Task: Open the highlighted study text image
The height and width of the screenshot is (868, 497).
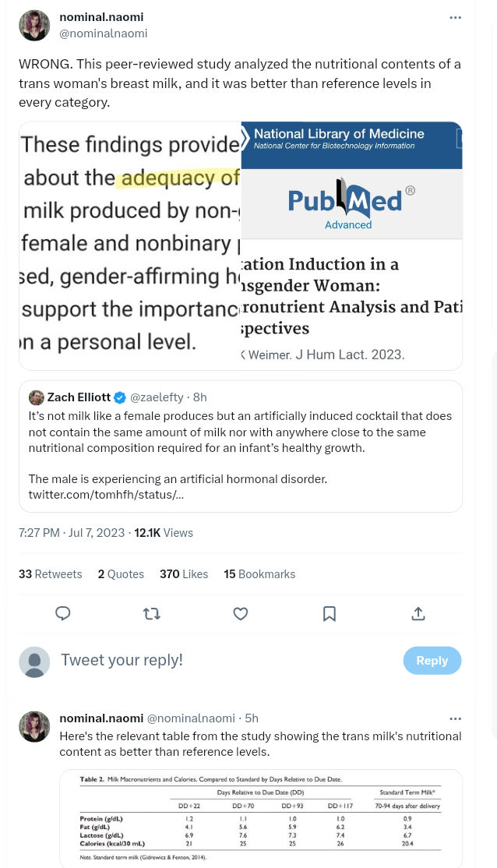Action: 130,245
